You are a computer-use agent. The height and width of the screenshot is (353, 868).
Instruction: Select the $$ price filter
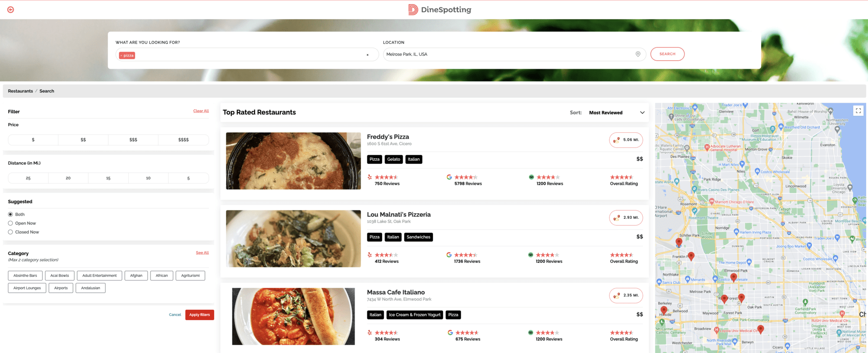tap(83, 140)
